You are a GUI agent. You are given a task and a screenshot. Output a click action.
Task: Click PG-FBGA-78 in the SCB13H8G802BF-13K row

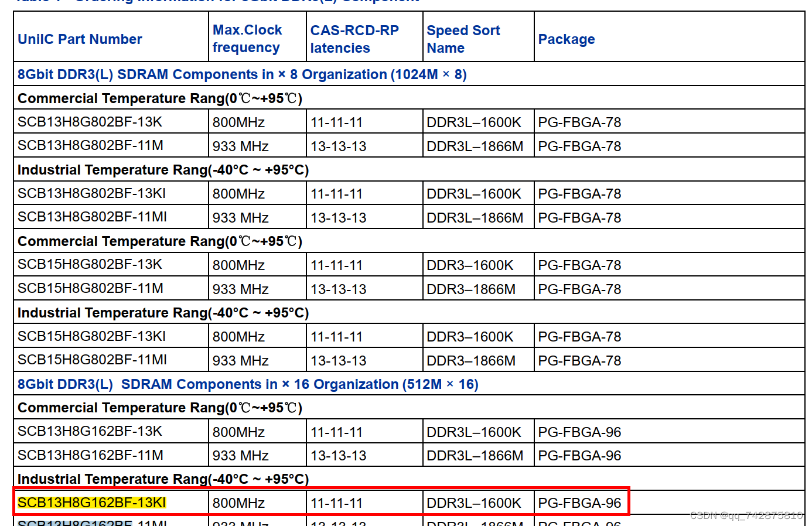pos(579,122)
